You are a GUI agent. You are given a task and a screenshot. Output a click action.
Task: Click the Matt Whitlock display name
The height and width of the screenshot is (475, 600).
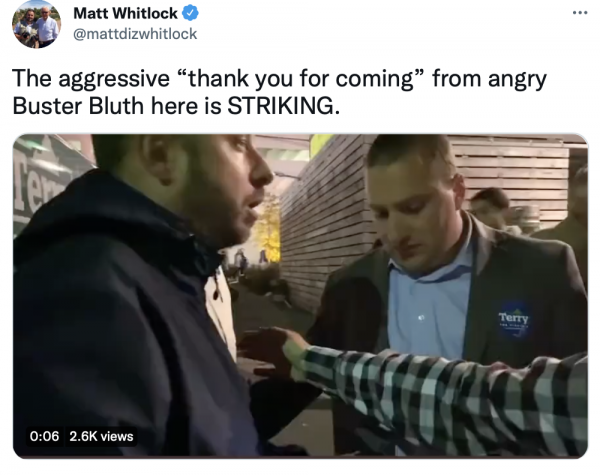(x=126, y=14)
